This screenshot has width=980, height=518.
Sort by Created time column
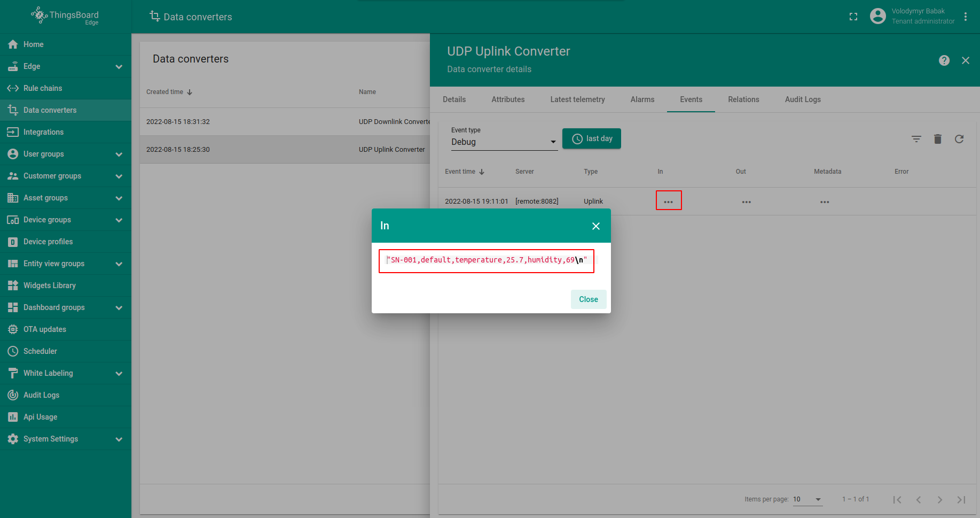pyautogui.click(x=169, y=92)
